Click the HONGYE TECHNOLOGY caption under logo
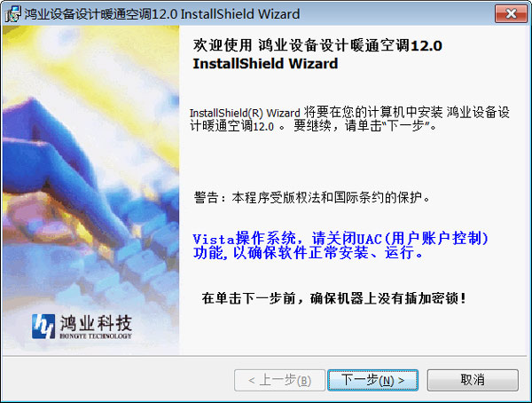Screen dimensions: 532x403 96,336
